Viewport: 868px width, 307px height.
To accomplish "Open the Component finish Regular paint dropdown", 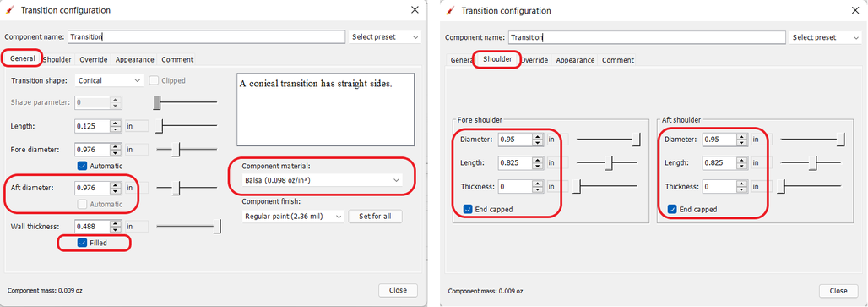I will click(293, 217).
